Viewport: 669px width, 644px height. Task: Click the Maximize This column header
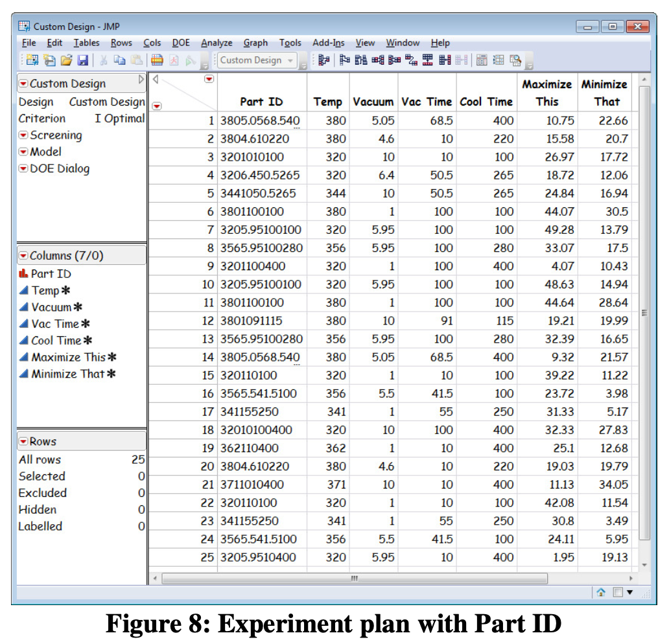[546, 93]
